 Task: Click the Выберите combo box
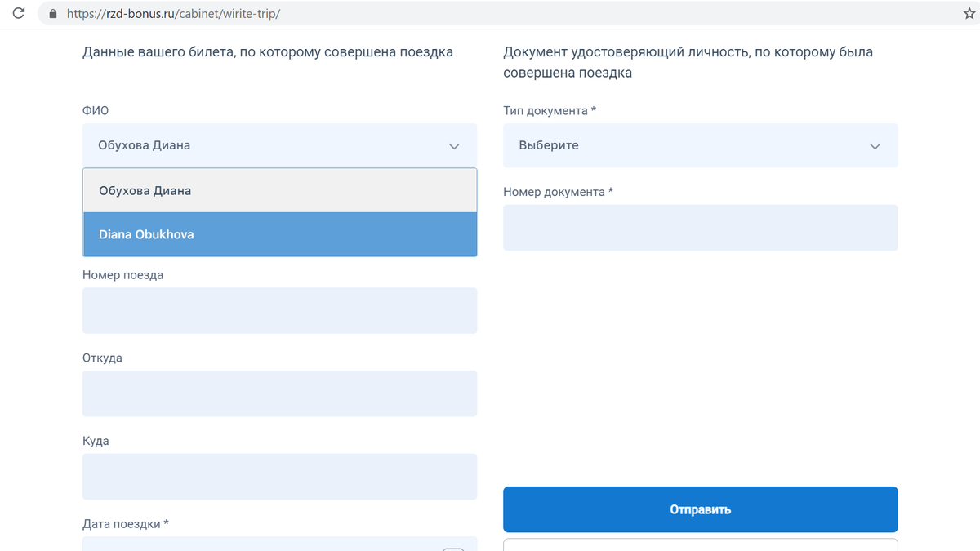(x=700, y=145)
